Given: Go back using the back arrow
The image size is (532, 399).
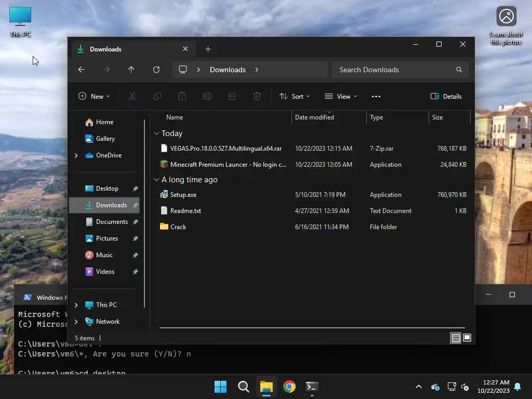Looking at the screenshot, I should tap(82, 70).
